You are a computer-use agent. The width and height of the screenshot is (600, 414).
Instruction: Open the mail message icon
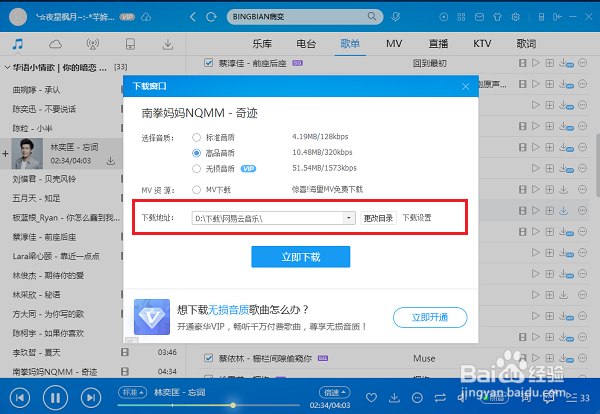point(479,17)
